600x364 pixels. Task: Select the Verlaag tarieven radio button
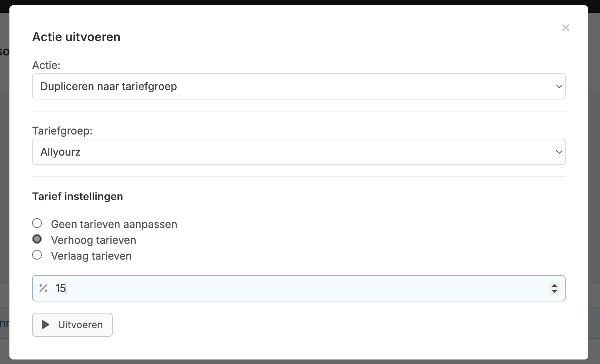[37, 255]
